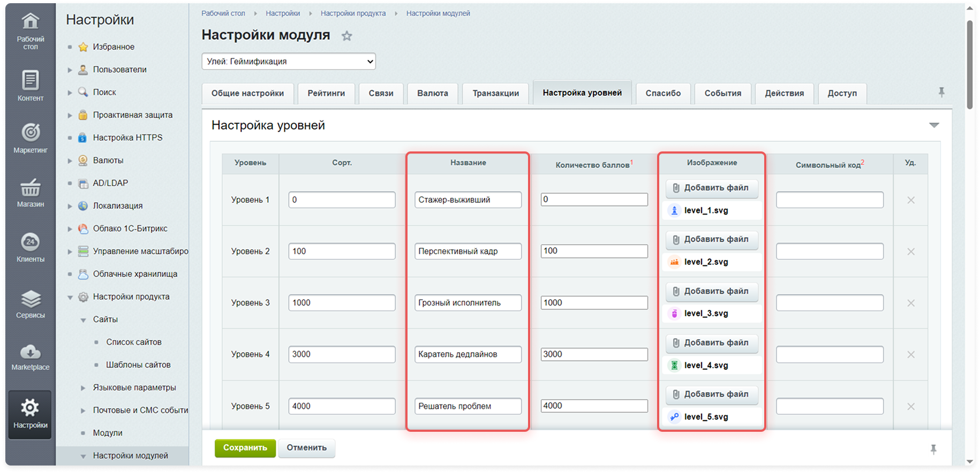
Task: Go to the Маркетинг section icon
Action: 30,138
